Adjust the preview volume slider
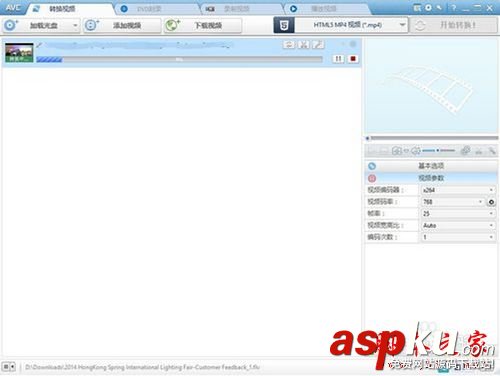 click(439, 151)
